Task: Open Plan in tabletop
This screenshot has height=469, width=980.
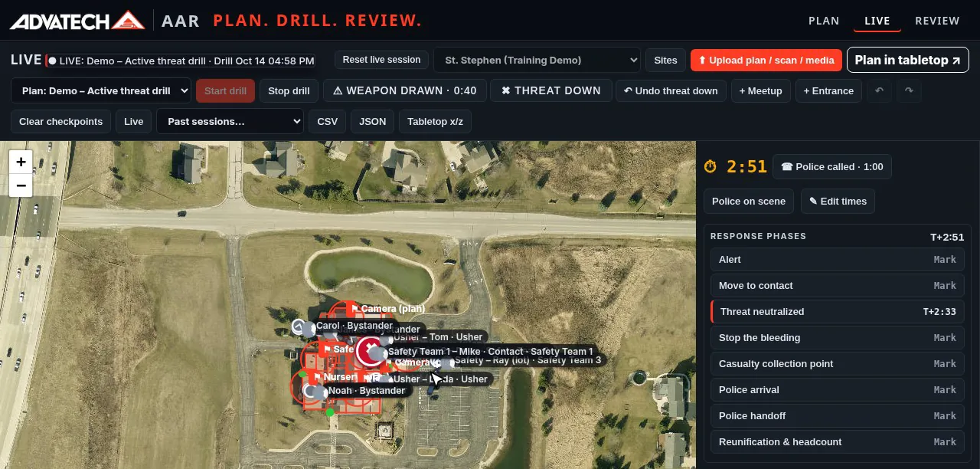Action: [x=907, y=60]
